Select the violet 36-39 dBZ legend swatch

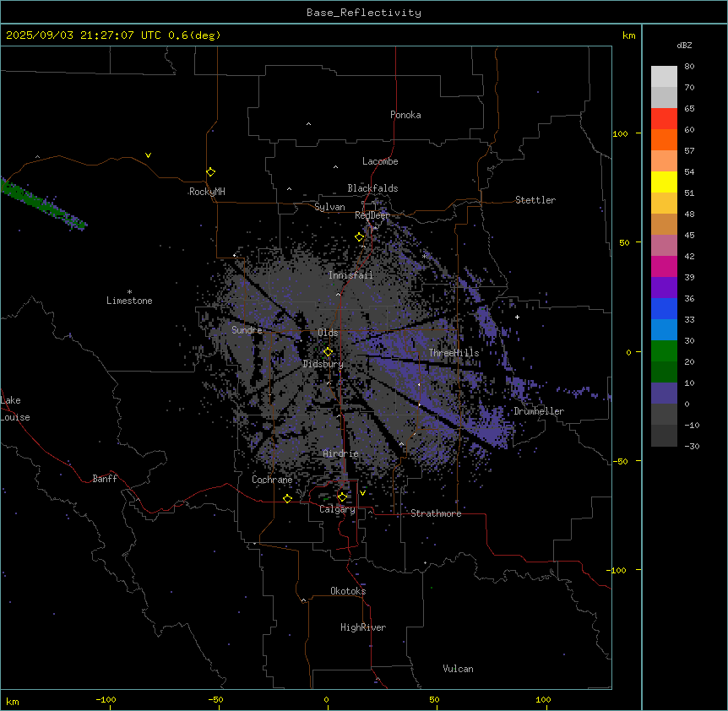click(x=664, y=288)
